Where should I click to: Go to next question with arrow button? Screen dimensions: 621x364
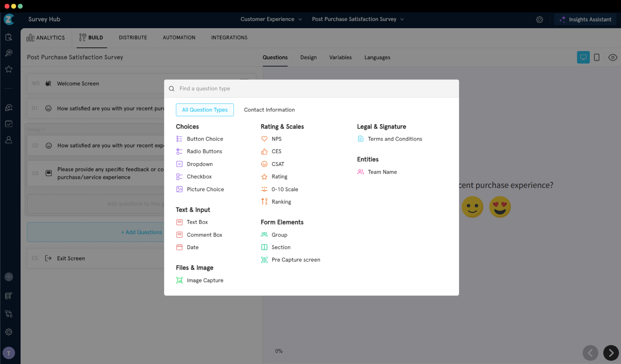611,353
